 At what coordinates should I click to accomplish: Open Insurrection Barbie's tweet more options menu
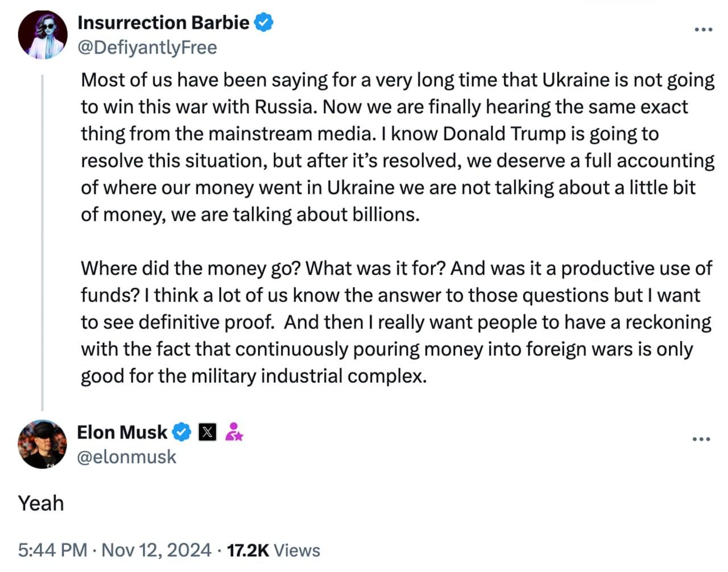(702, 30)
